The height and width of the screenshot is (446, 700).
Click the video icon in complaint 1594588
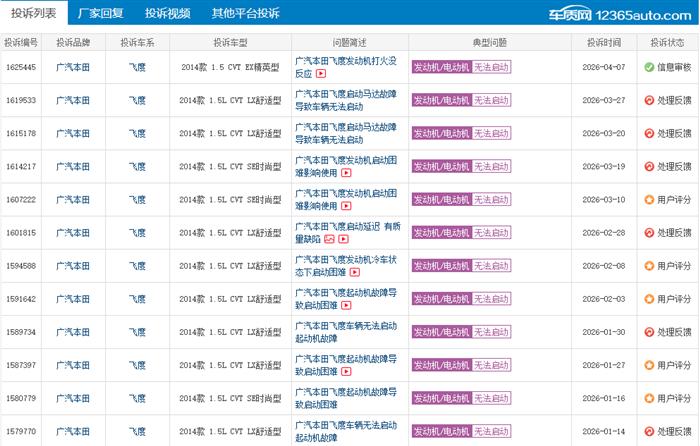(x=355, y=272)
